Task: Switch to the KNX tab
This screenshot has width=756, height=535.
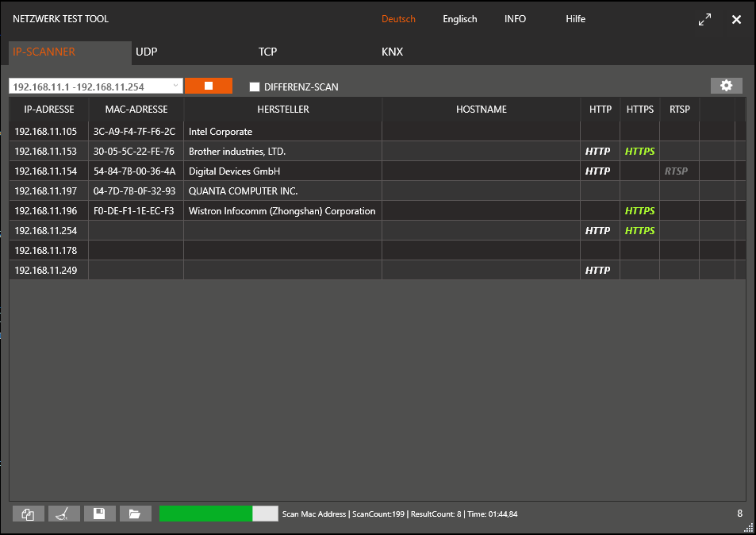Action: click(392, 52)
